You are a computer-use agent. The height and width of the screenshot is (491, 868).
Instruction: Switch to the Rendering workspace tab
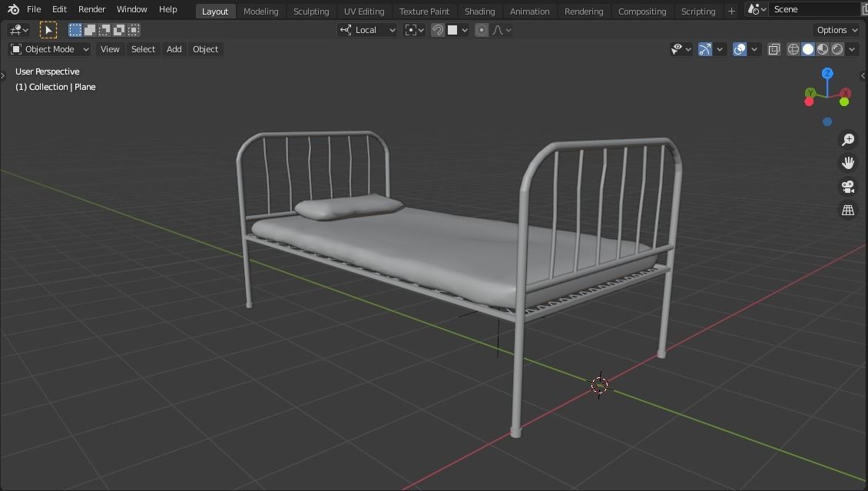click(584, 11)
